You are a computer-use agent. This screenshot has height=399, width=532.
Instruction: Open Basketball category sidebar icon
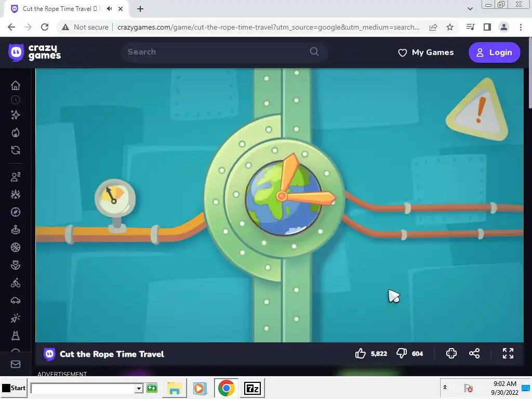point(15,247)
